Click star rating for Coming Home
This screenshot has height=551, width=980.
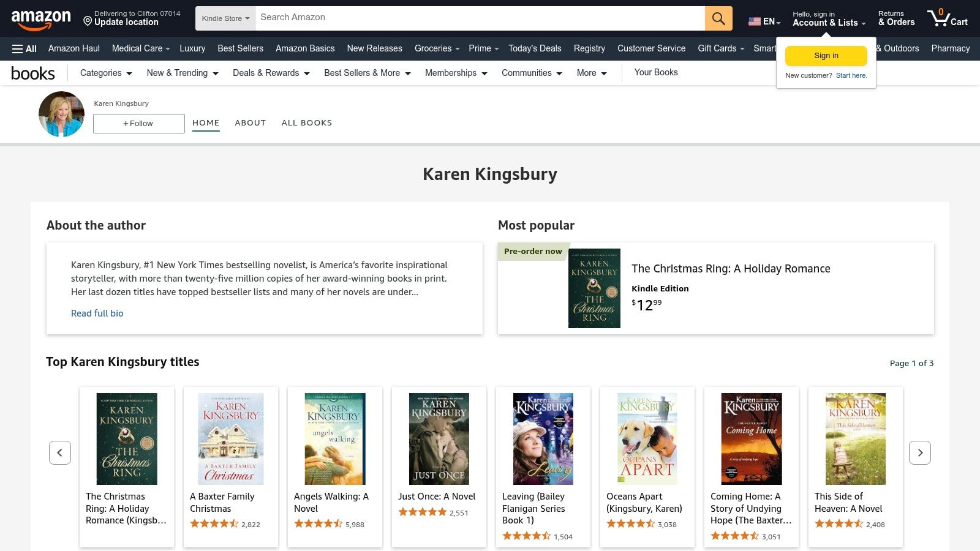(x=735, y=536)
